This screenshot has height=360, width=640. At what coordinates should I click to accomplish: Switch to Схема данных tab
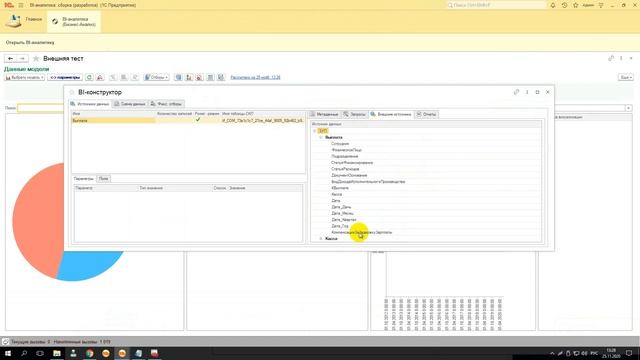tap(130, 104)
